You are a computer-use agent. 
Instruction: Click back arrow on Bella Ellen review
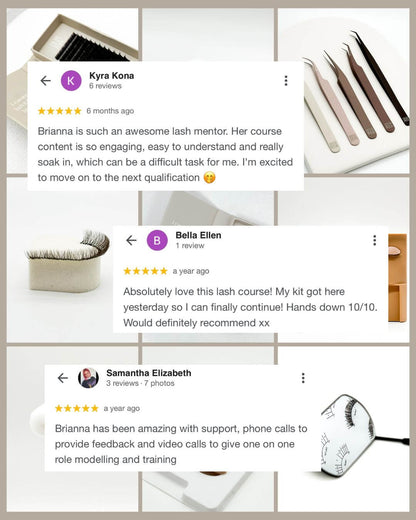(131, 240)
